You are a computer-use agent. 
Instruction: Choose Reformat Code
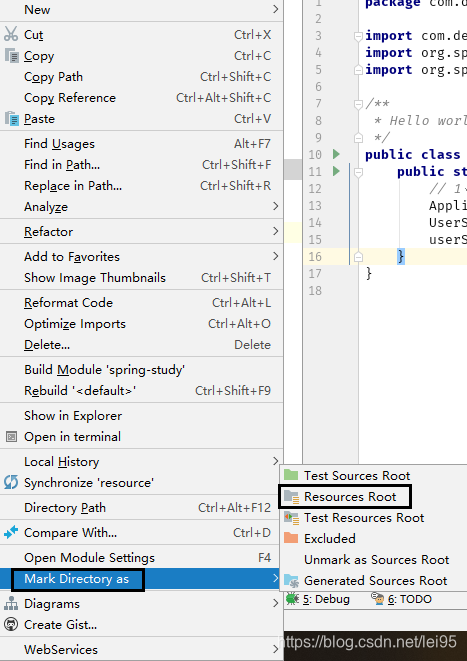pos(142,303)
